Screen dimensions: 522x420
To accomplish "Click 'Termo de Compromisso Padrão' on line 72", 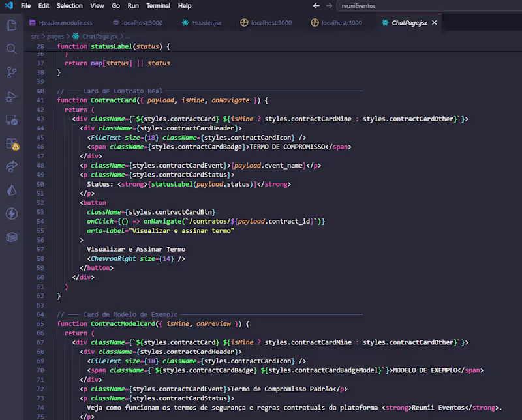I will coord(282,389).
